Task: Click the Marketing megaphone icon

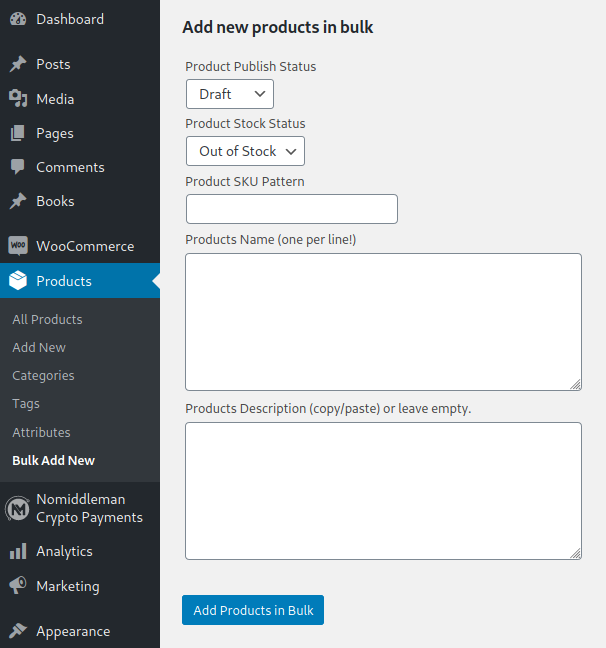Action: [x=18, y=586]
